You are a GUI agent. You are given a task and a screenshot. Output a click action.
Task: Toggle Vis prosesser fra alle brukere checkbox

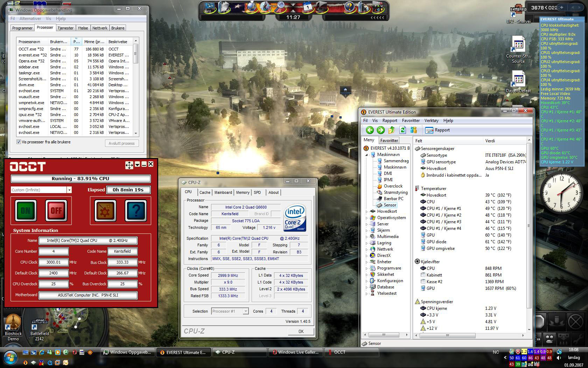pyautogui.click(x=19, y=142)
